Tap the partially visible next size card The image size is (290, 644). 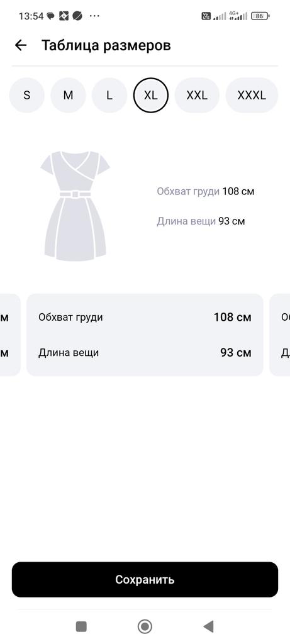[x=280, y=335]
